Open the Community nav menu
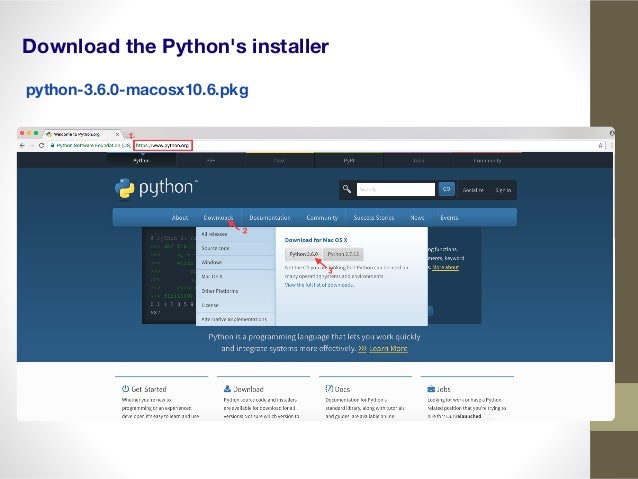The height and width of the screenshot is (479, 638). (322, 218)
